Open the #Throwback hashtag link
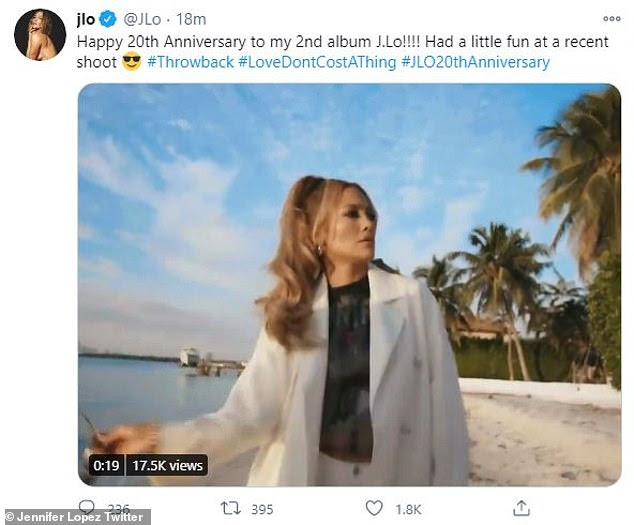634x525 pixels. (x=191, y=62)
